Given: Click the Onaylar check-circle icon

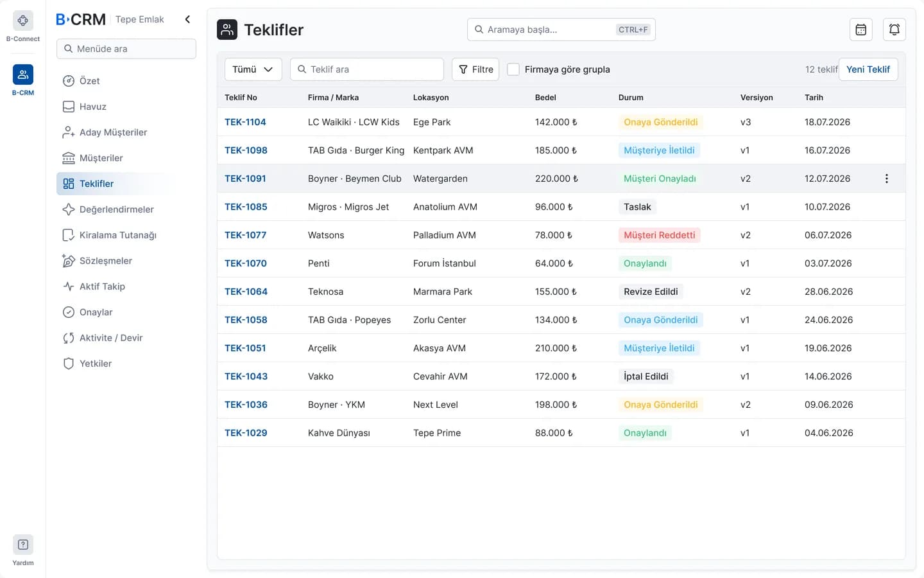Looking at the screenshot, I should 69,312.
